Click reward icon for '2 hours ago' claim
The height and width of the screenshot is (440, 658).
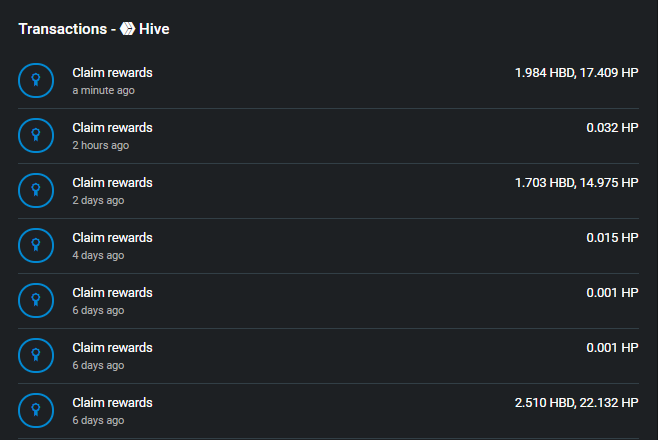click(x=36, y=135)
